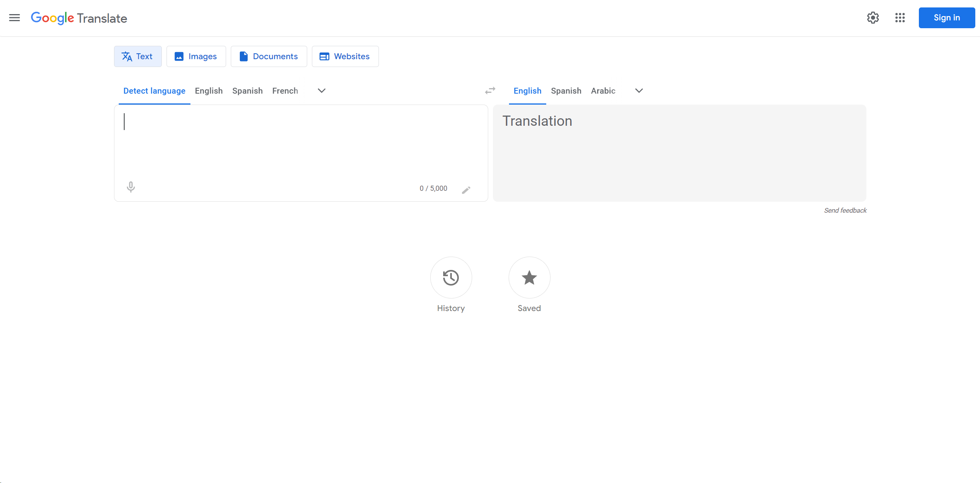Select Detect language for the source

point(154,90)
